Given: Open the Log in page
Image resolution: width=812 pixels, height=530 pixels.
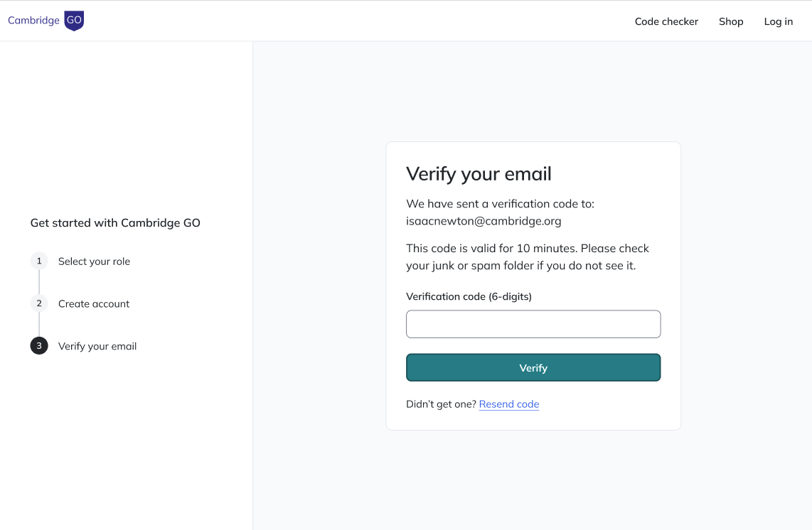Looking at the screenshot, I should (779, 22).
